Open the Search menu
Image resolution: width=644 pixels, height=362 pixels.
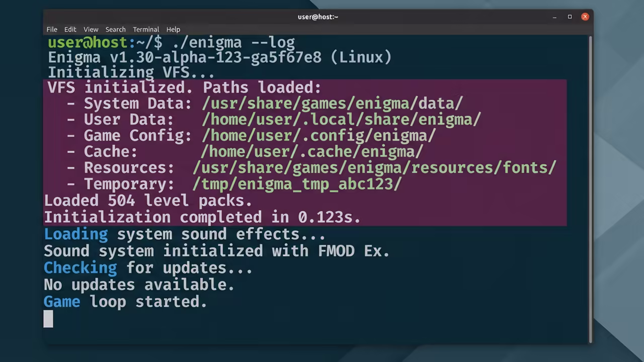(x=115, y=29)
